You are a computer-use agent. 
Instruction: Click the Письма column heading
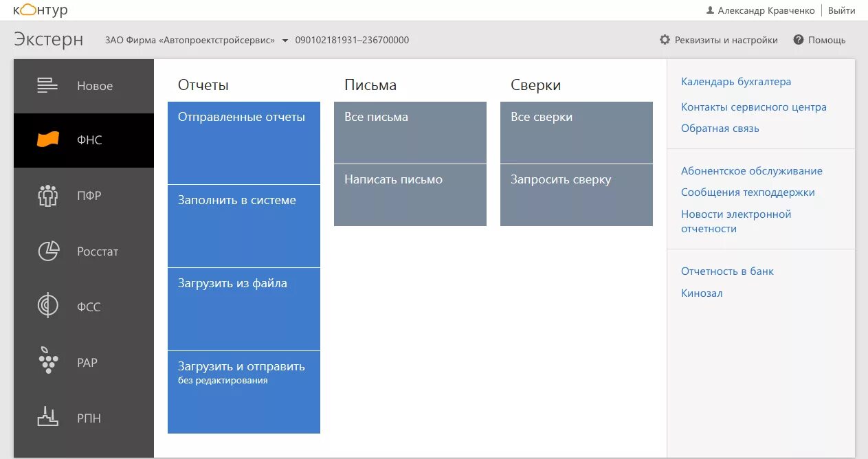pyautogui.click(x=370, y=85)
